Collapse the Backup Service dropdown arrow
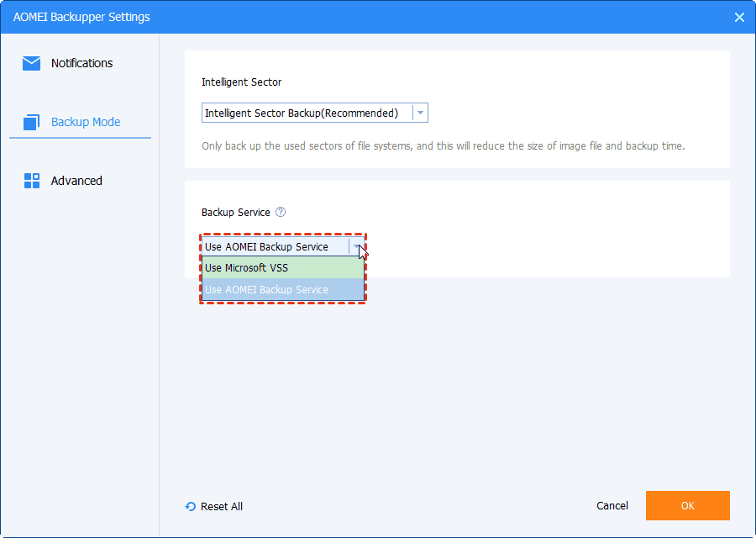This screenshot has width=756, height=538. coord(357,247)
